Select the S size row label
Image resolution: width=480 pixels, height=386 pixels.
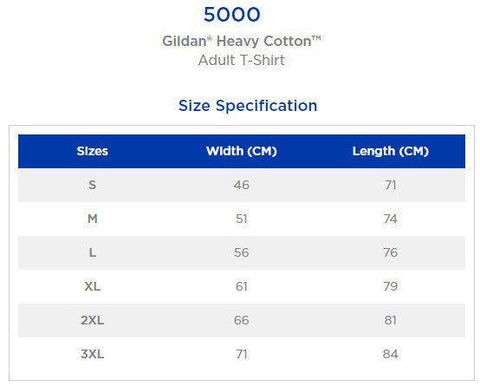(x=92, y=185)
